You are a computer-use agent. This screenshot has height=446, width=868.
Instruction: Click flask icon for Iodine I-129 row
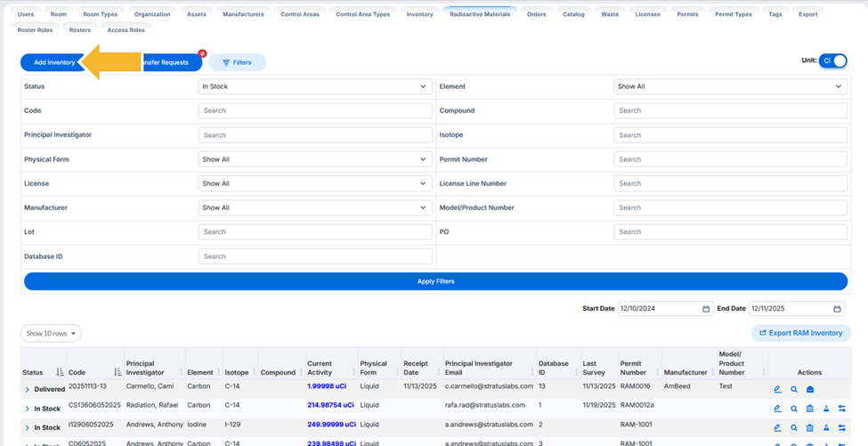tap(826, 427)
